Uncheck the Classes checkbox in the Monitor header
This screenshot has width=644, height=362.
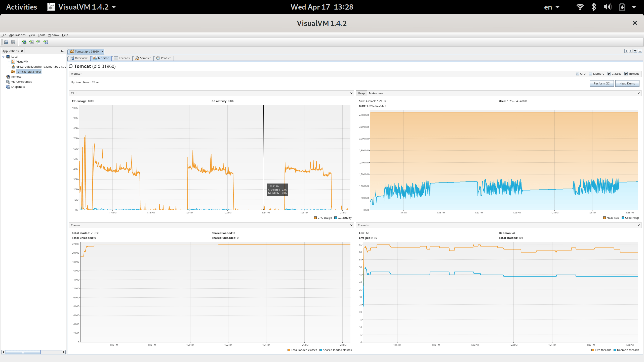(x=609, y=74)
